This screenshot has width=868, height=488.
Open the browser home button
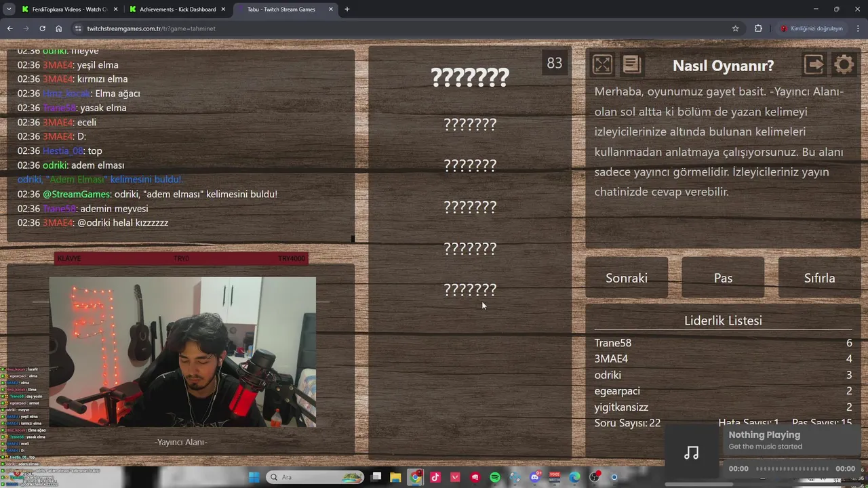(x=58, y=28)
